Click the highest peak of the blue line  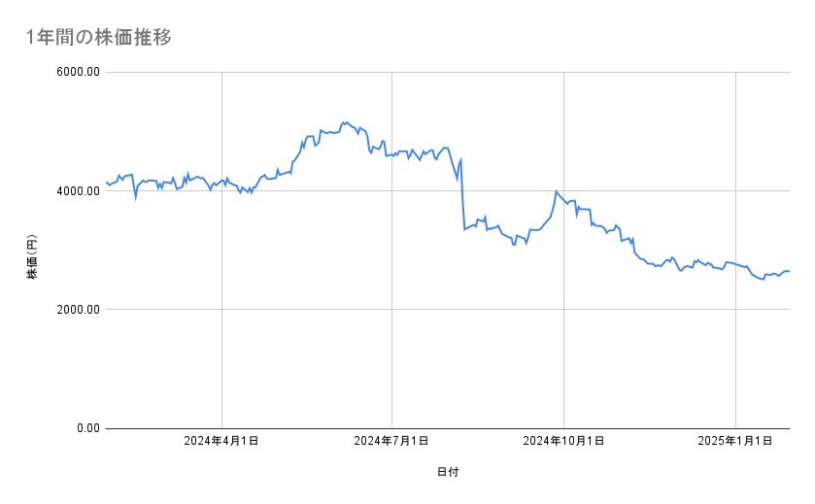point(345,122)
